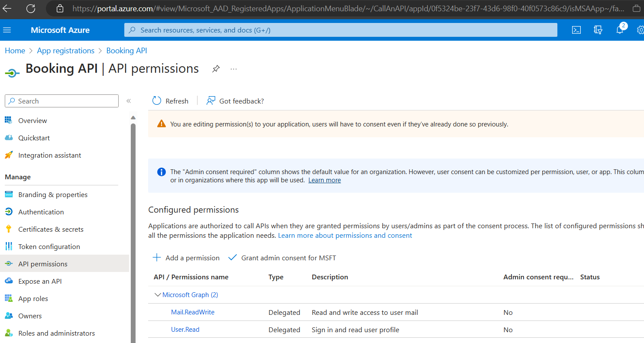Click the 'Delegated' cell in User.Read row
The width and height of the screenshot is (644, 343).
click(284, 330)
